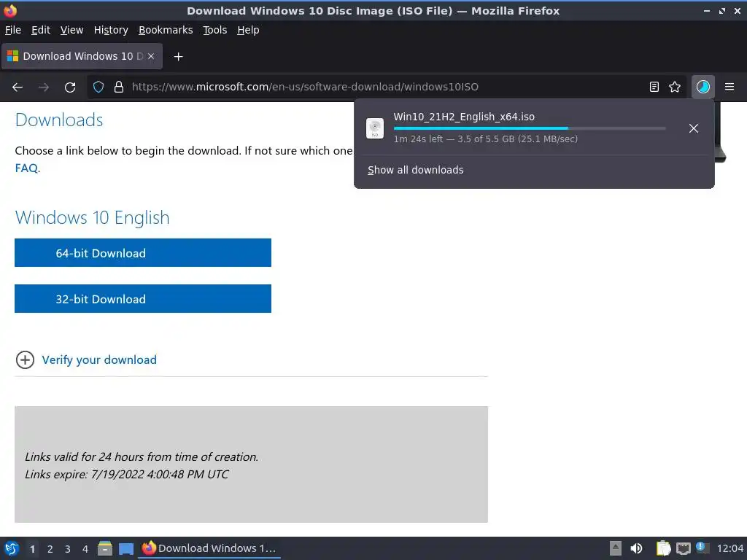Viewport: 747px width, 560px height.
Task: Click Win10_21H2_English_x64.iso filename
Action: pos(463,117)
